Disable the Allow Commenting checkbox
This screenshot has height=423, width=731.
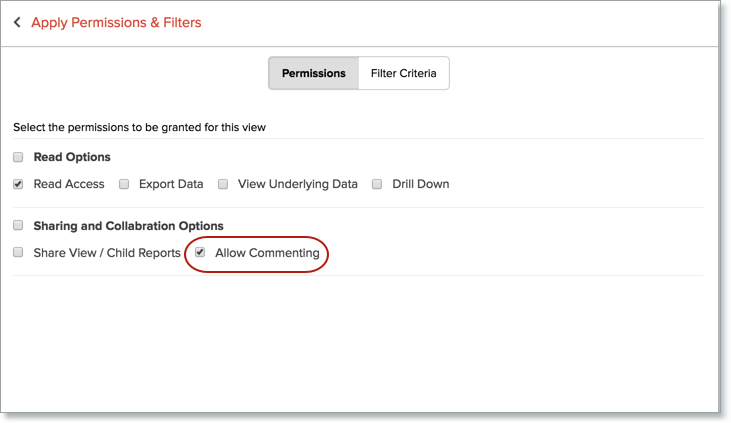[200, 252]
